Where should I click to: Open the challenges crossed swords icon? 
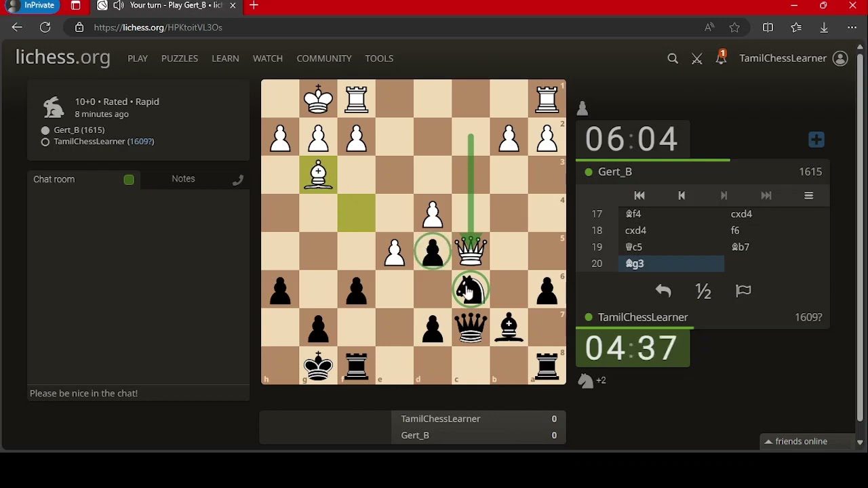pos(697,59)
